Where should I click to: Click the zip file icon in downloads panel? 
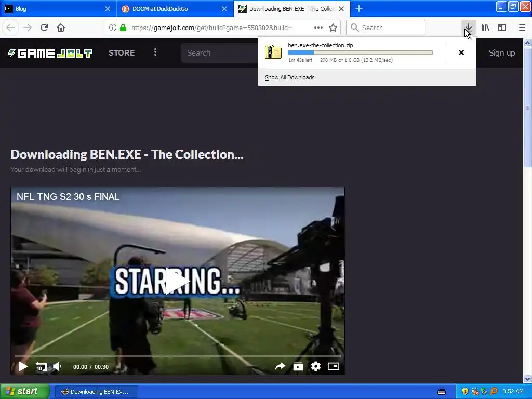(273, 52)
